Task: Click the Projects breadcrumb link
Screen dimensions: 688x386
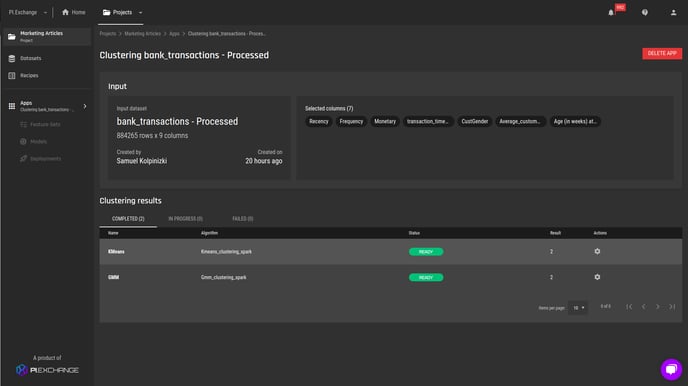Action: pos(108,34)
